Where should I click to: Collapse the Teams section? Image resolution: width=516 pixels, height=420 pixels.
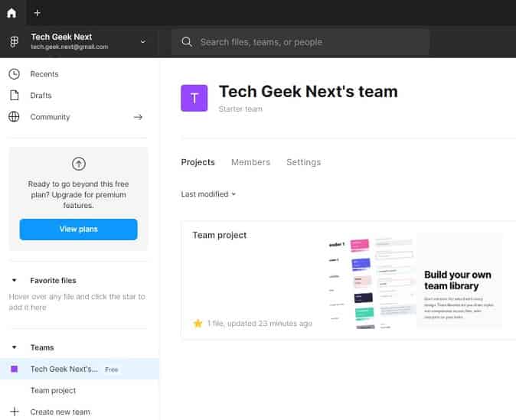coord(14,347)
